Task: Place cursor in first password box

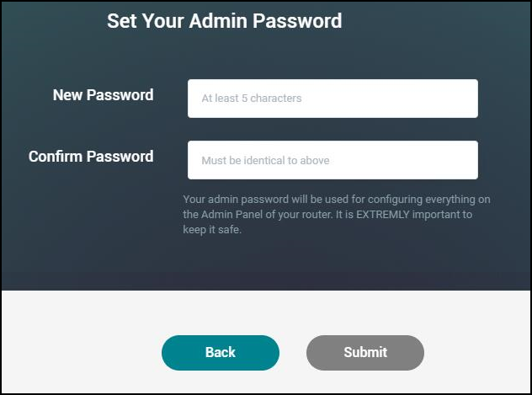Action: (x=332, y=99)
